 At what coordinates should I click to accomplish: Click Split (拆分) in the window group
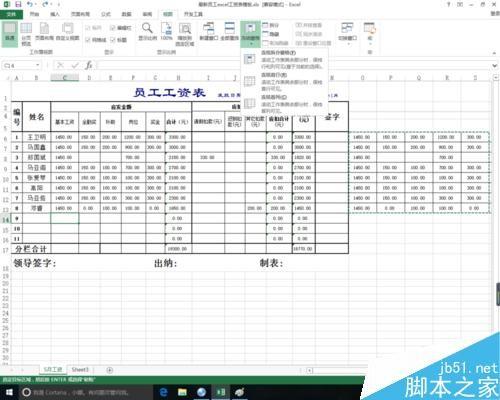click(271, 25)
